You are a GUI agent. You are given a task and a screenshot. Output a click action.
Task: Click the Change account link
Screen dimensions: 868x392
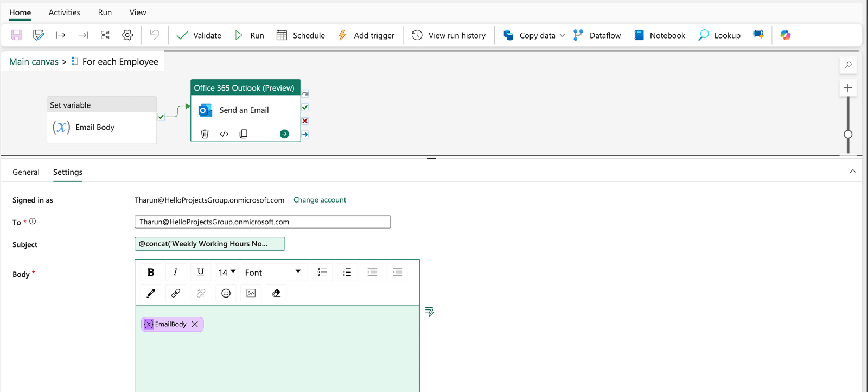[x=320, y=200]
